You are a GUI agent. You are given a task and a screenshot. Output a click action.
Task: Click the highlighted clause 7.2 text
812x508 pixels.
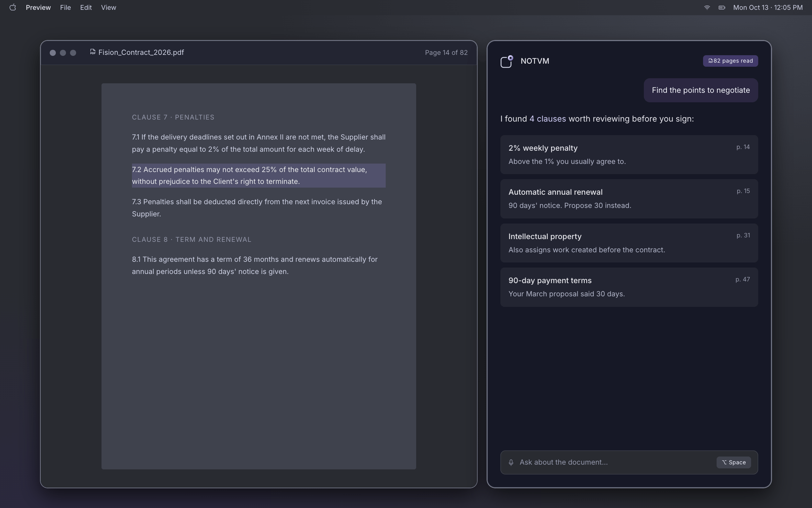pos(258,175)
